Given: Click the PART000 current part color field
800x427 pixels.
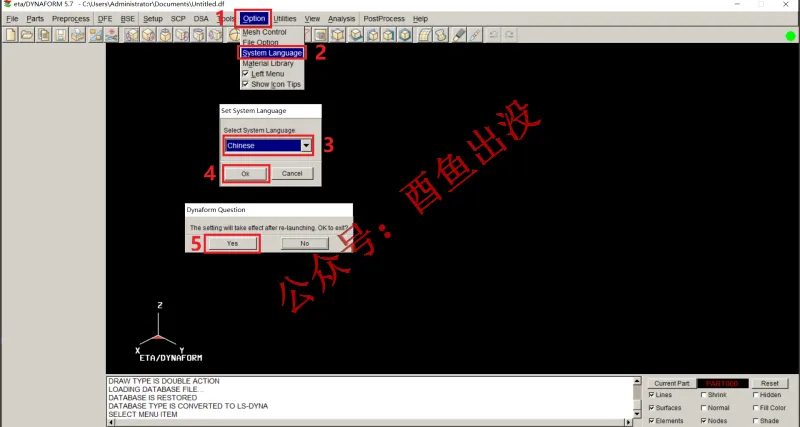Looking at the screenshot, I should click(722, 384).
